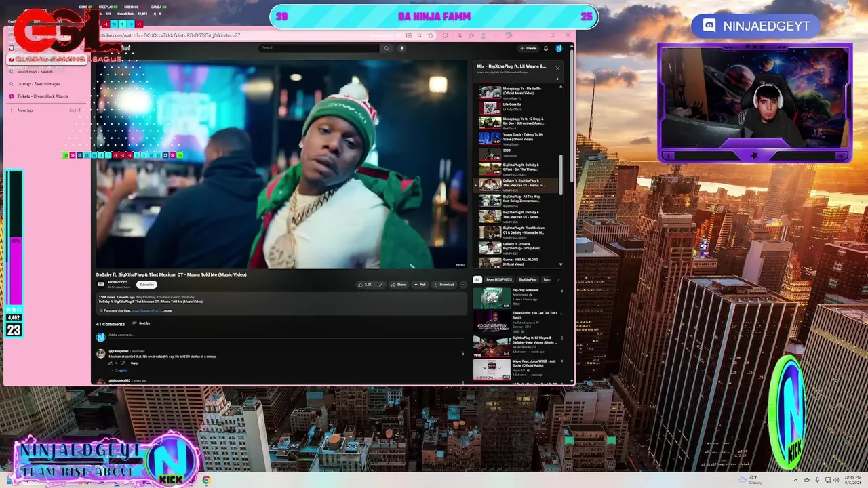Open the Sort by comments dropdown
868x488 pixels.
pyautogui.click(x=141, y=323)
